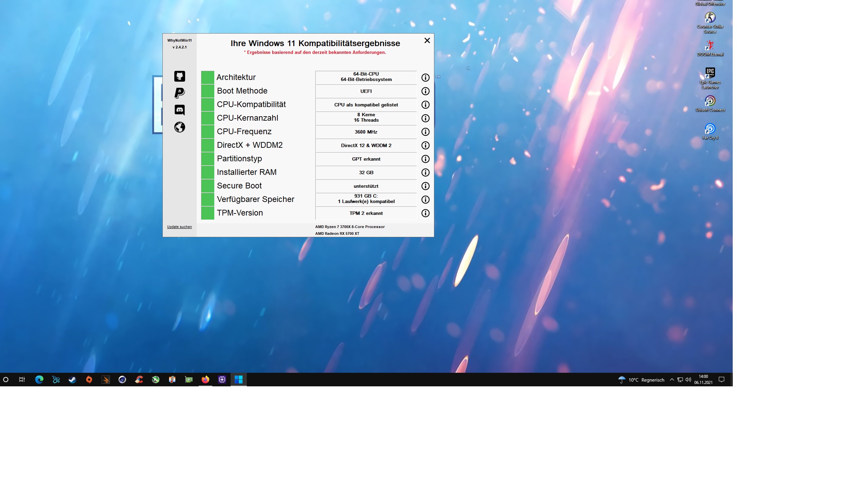Click the Update suchen link
This screenshot has width=868, height=488.
click(179, 227)
